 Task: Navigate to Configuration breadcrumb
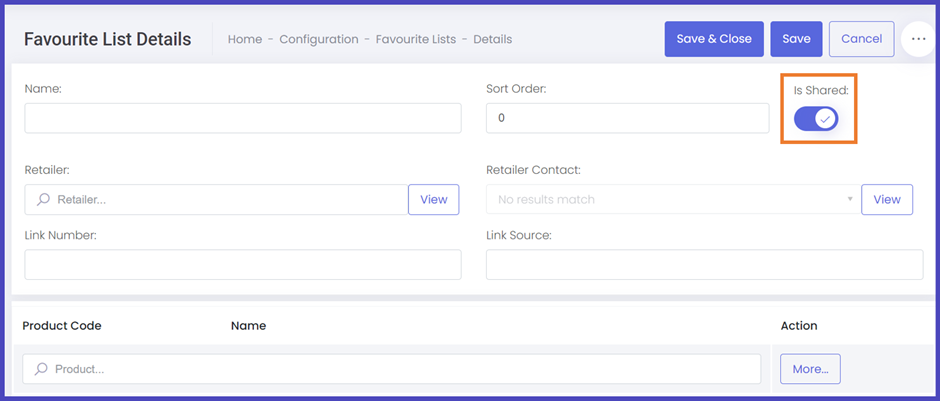(x=319, y=40)
